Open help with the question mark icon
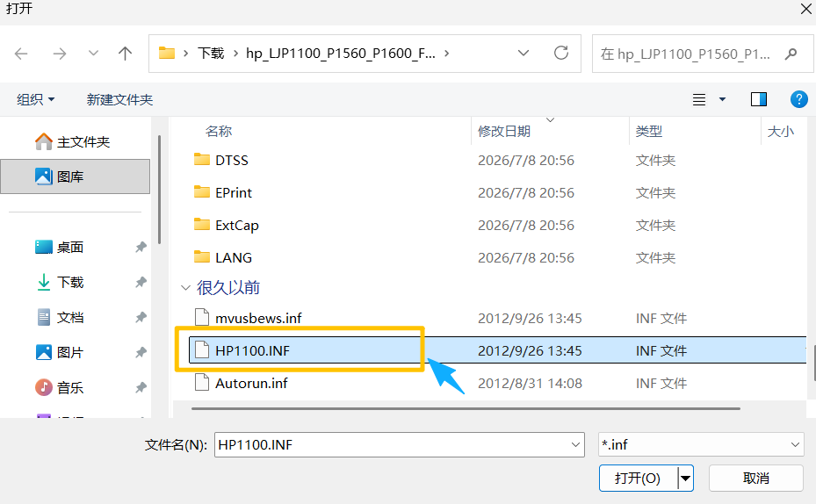816x504 pixels. 798,99
